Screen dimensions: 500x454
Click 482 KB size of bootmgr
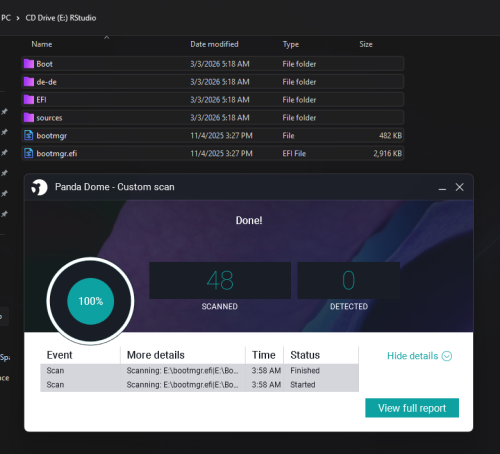(390, 136)
